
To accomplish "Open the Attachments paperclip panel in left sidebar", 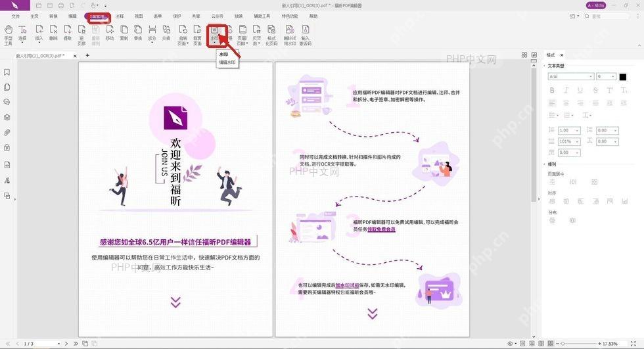I will (7, 132).
